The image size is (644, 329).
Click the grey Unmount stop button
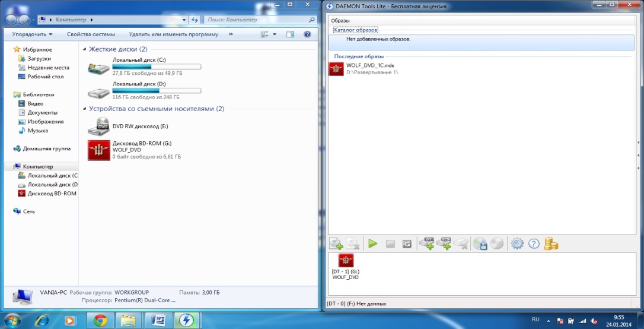point(390,244)
